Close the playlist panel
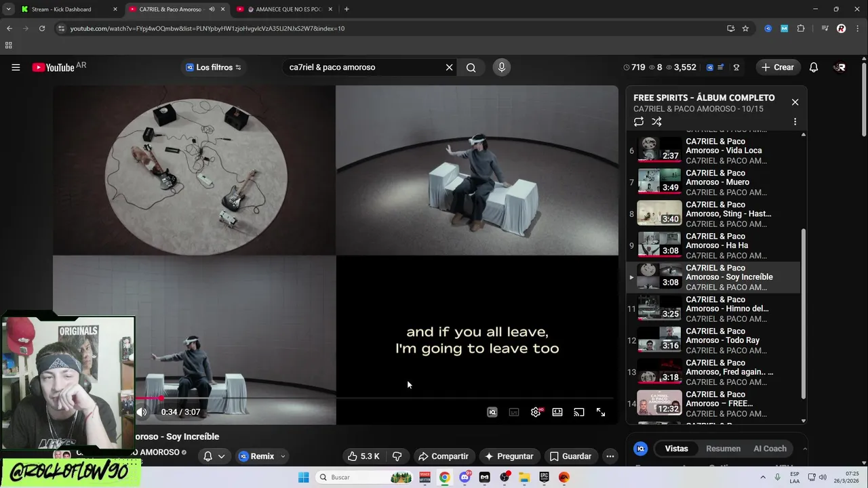The image size is (868, 488). pyautogui.click(x=795, y=102)
